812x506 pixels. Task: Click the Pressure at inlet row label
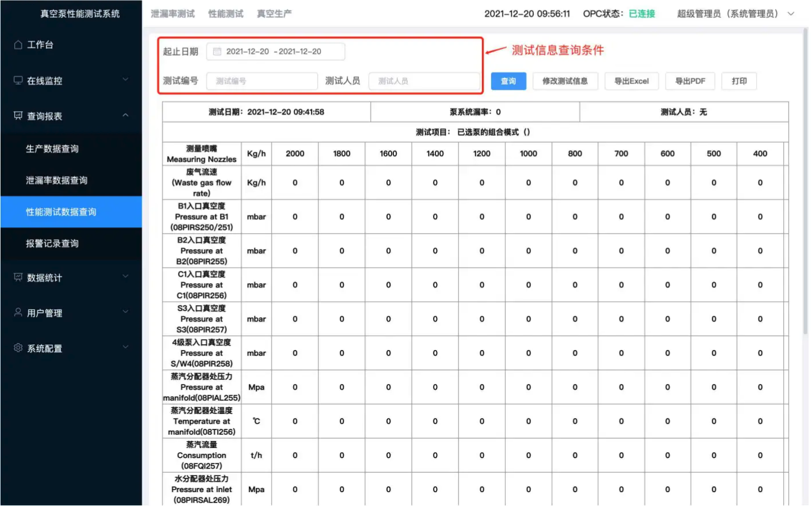202,489
